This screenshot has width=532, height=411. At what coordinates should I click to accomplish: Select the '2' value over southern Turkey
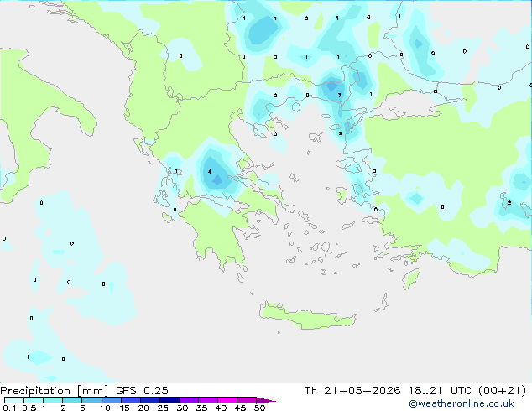(x=509, y=203)
